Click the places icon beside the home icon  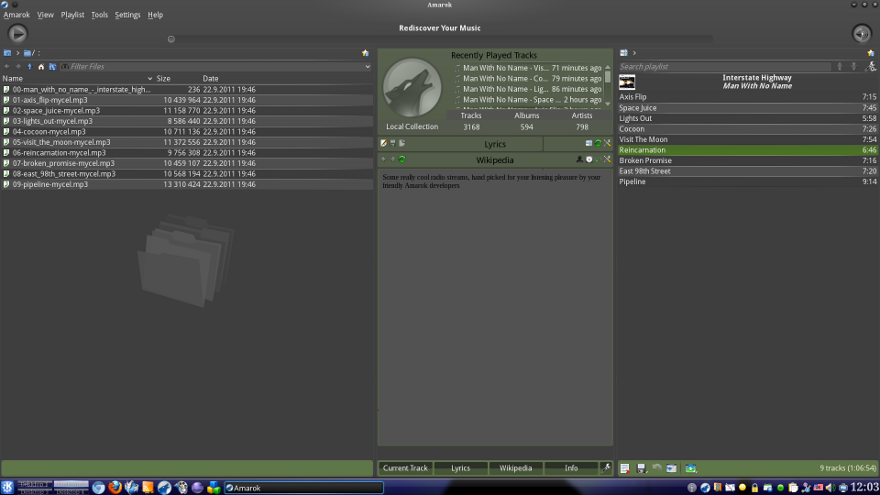pos(52,67)
